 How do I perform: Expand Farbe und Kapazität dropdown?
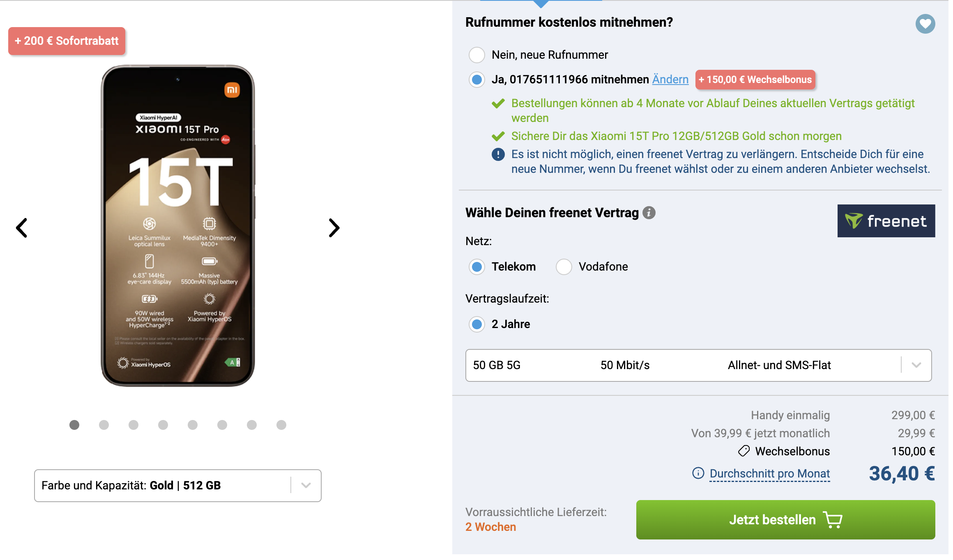(x=177, y=485)
